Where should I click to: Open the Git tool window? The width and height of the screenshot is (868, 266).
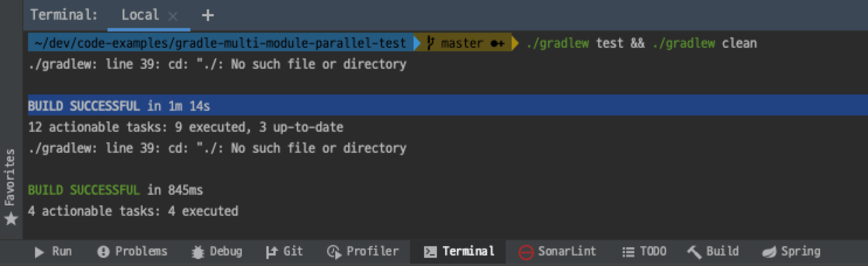click(284, 251)
